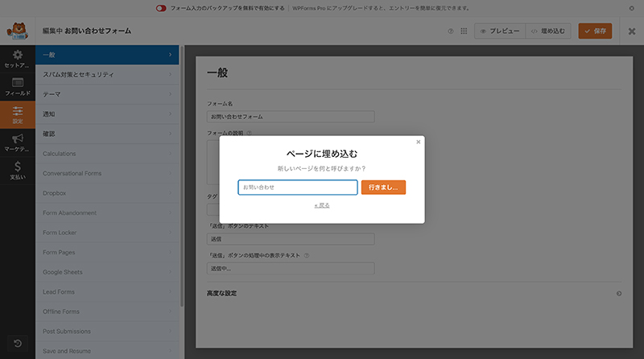Open the マーケティング megaphone icon
This screenshot has height=359, width=644.
17,143
